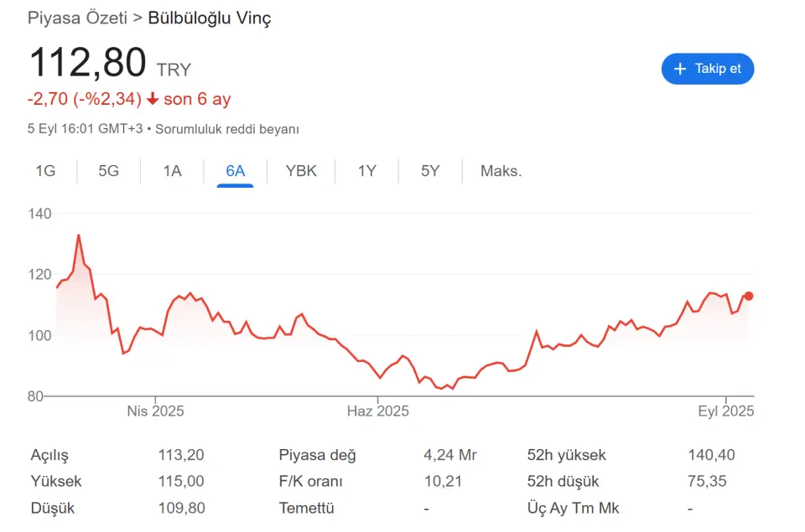Click the red down arrow price indicator
The width and height of the screenshot is (805, 532).
(153, 99)
